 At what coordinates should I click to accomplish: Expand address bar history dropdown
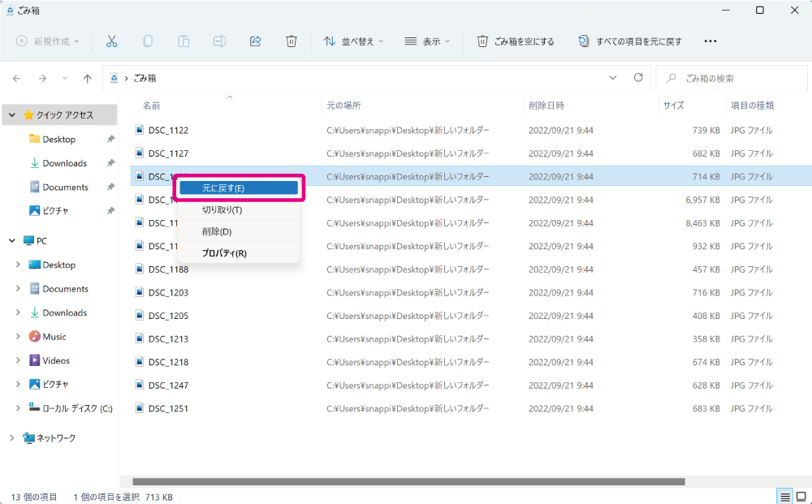(612, 78)
